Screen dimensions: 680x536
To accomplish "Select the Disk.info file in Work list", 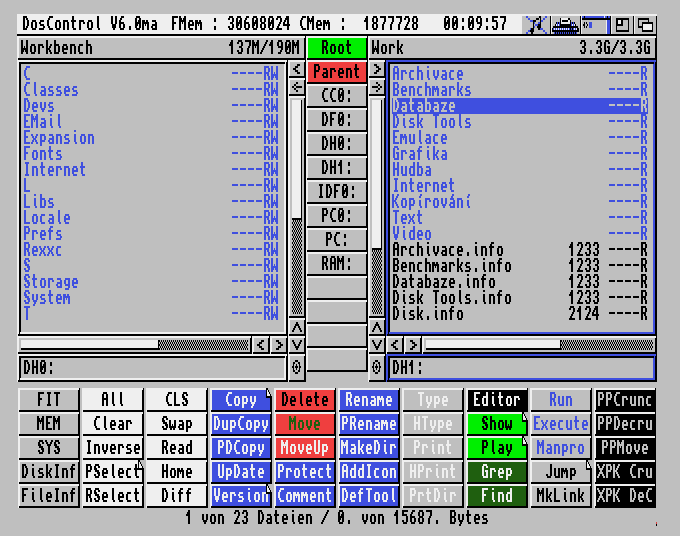I will (520, 314).
